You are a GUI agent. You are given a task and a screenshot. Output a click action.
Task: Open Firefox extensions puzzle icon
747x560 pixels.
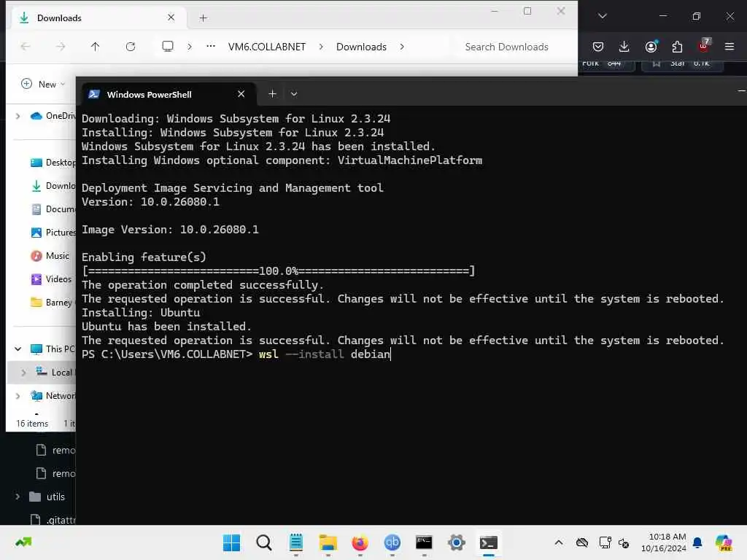click(x=677, y=47)
